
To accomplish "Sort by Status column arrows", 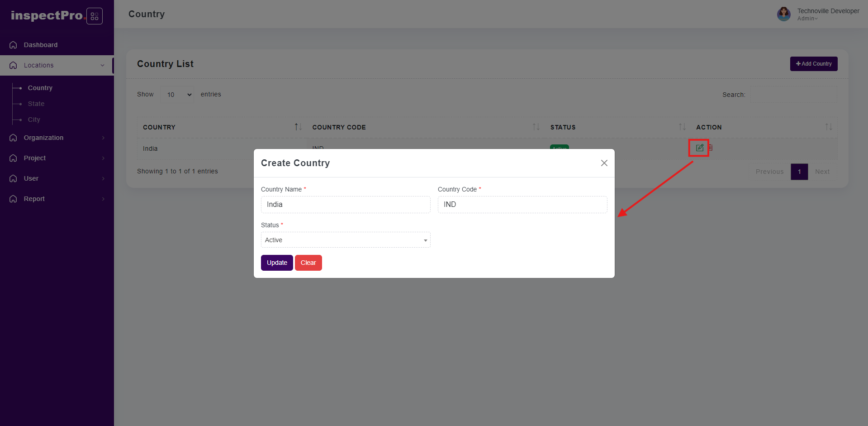I will (x=682, y=127).
